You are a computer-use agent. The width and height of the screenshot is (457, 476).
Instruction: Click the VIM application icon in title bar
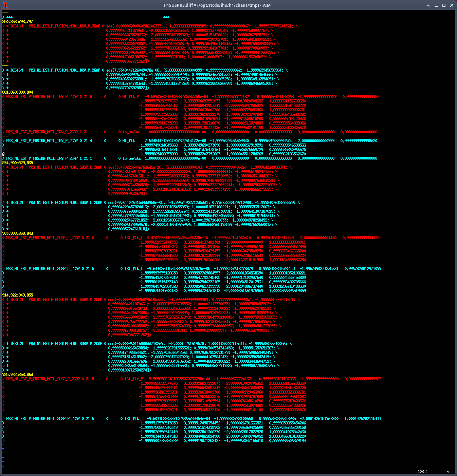pos(5,5)
